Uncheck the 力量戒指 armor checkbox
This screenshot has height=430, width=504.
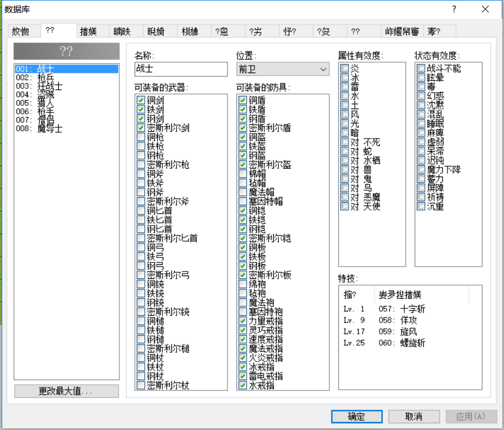coord(243,321)
